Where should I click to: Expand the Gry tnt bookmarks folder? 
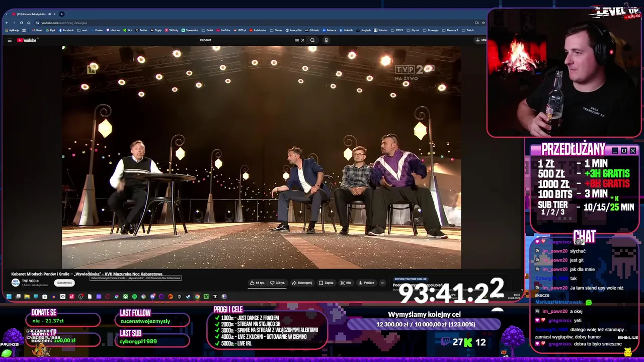point(413,30)
